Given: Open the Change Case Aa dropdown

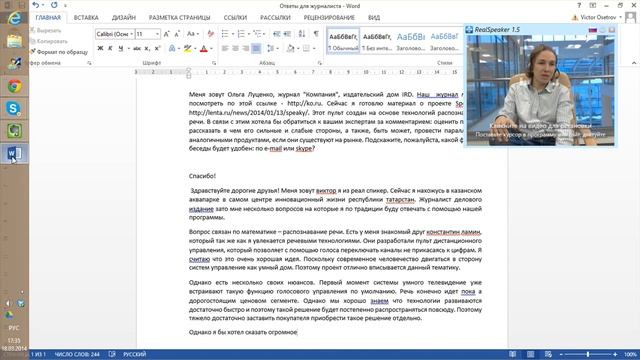Looking at the screenshot, I should click(193, 34).
